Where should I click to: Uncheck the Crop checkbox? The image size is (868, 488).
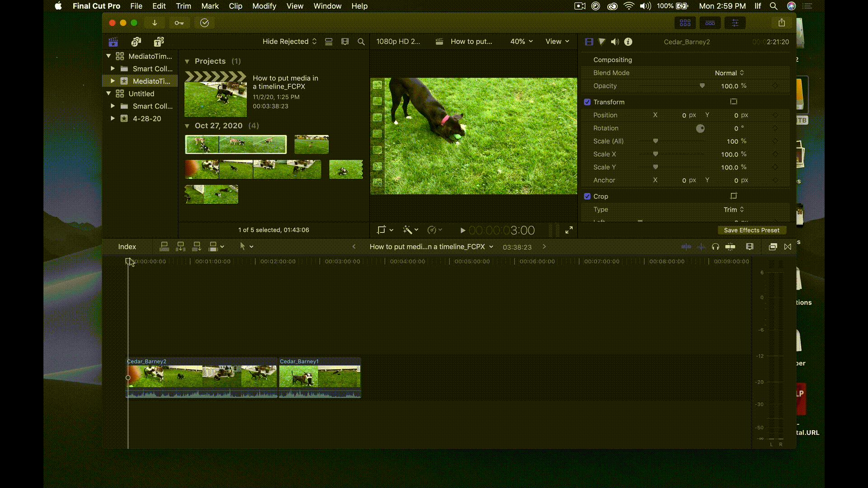pyautogui.click(x=587, y=197)
